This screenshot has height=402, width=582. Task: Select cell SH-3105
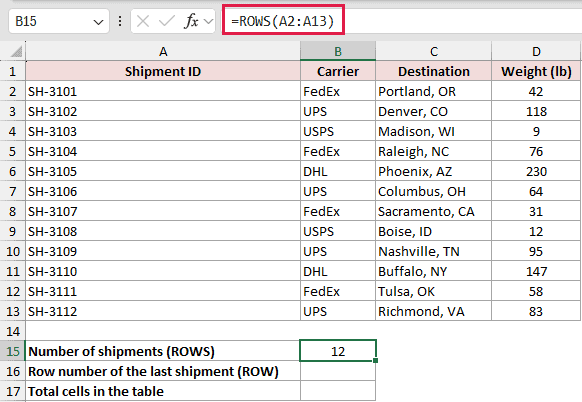click(163, 171)
